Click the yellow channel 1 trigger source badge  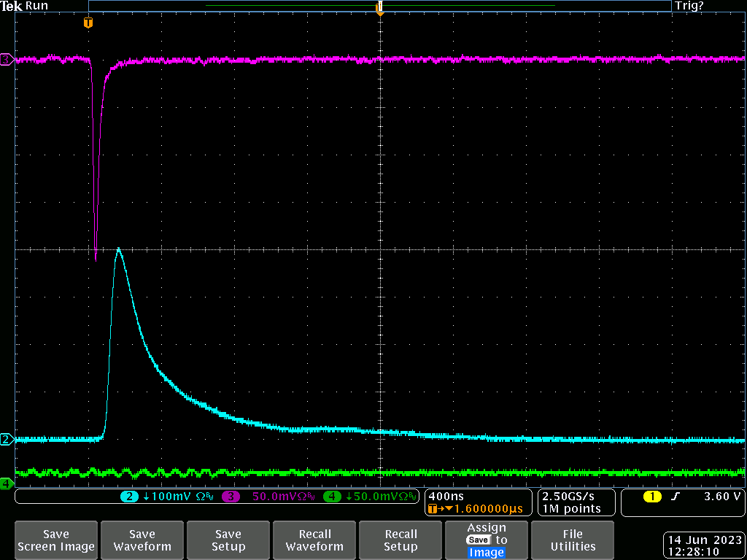(x=651, y=497)
